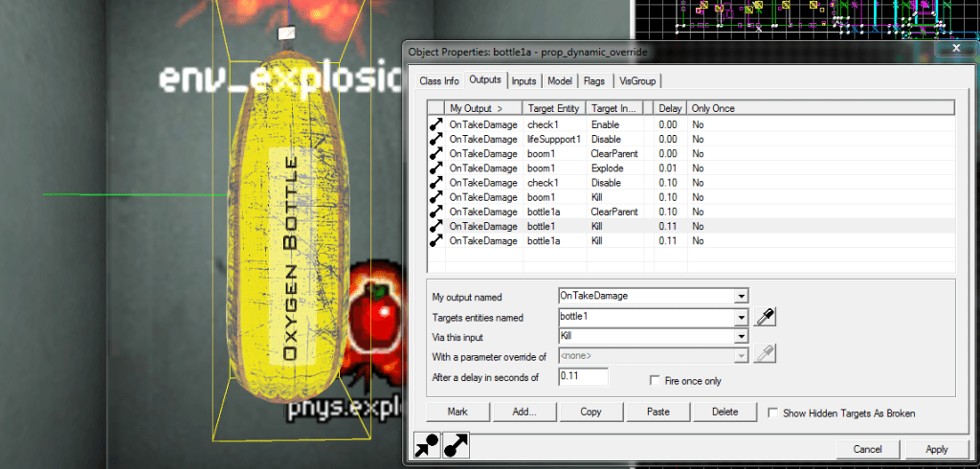The image size is (980, 469).
Task: Open the Via this input dropdown
Action: [x=740, y=337]
